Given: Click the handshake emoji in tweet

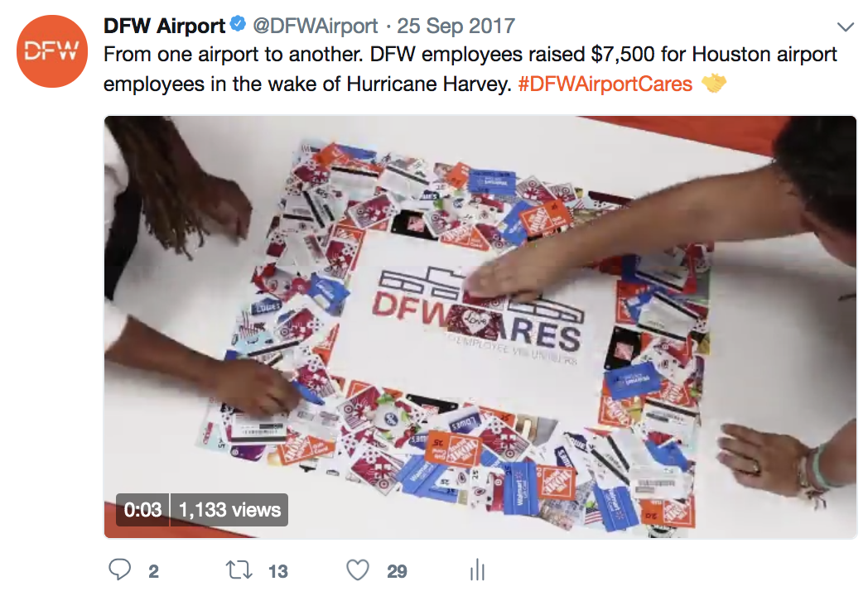Looking at the screenshot, I should [x=714, y=84].
